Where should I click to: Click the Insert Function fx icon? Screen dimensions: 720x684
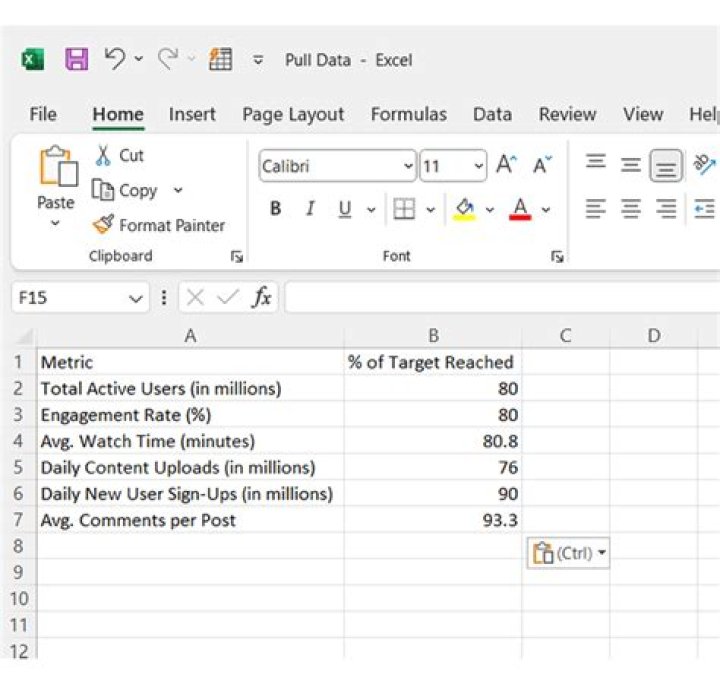coord(262,297)
